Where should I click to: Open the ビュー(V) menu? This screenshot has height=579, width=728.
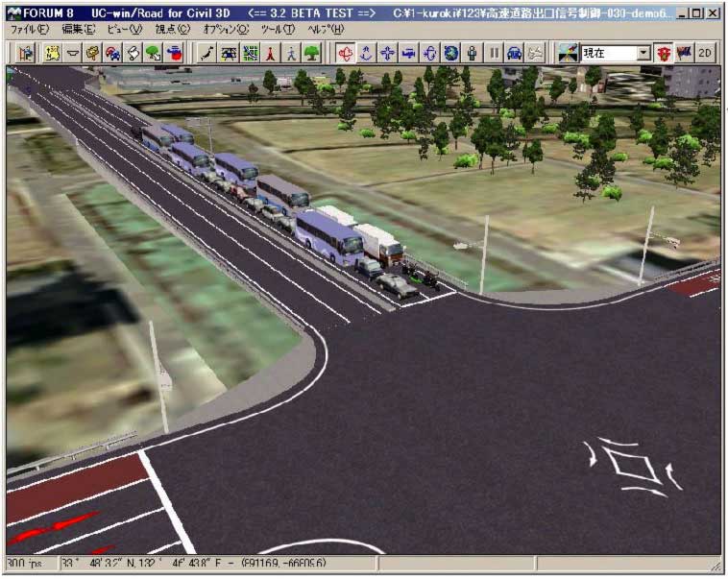(x=125, y=30)
